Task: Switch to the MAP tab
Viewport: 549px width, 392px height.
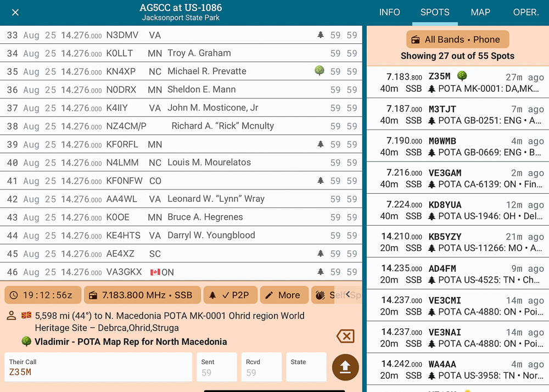Action: pyautogui.click(x=480, y=13)
